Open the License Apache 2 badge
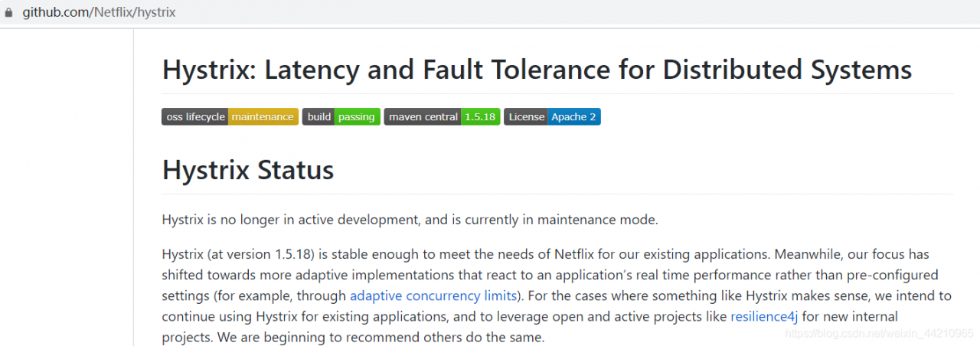980x346 pixels. point(552,116)
